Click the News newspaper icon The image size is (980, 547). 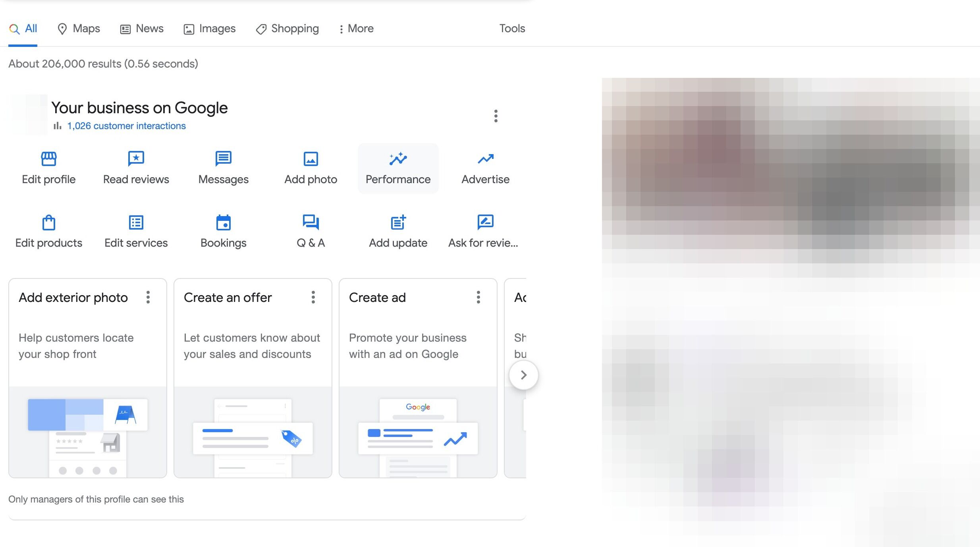pyautogui.click(x=125, y=29)
